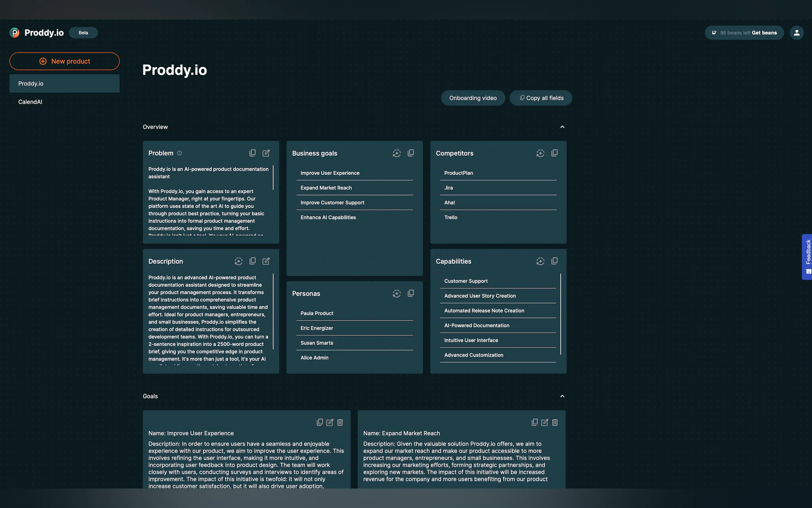Open the Onboarding video
812x508 pixels.
(472, 98)
